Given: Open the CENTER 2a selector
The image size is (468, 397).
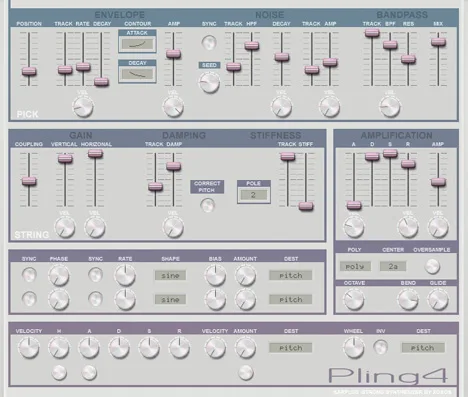Looking at the screenshot, I should coord(393,266).
